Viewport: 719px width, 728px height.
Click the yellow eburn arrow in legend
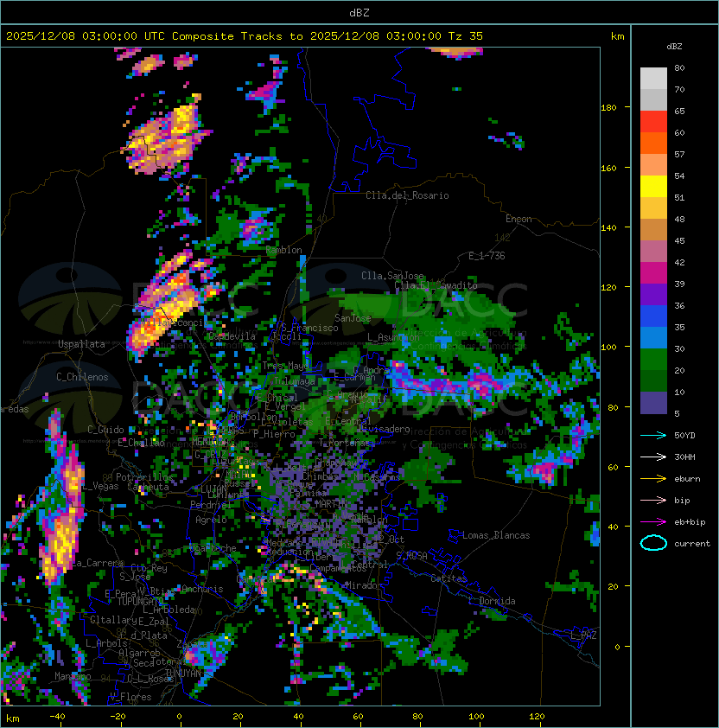pyautogui.click(x=653, y=479)
